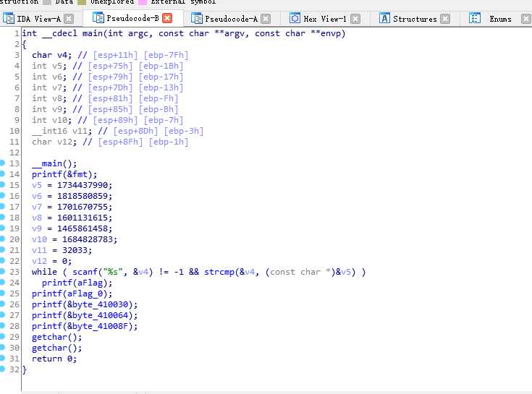Close the Hex View-1 tab
Image resolution: width=532 pixels, height=394 pixels.
(355, 19)
